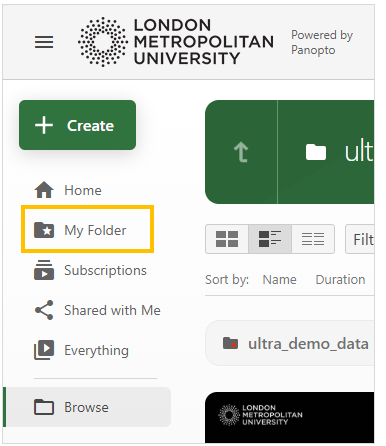Screen dimensions: 386x446
Task: Click the Shared with Me share icon
Action: point(44,310)
